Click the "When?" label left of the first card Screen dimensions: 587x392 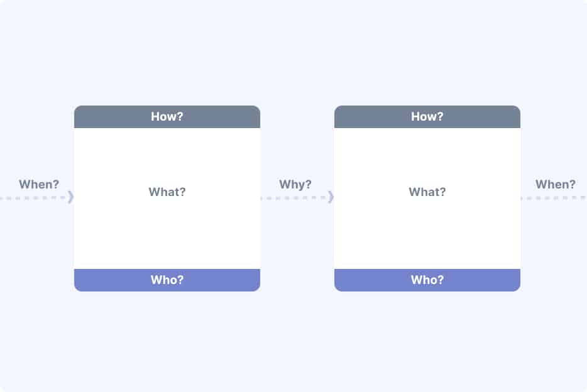click(x=39, y=185)
